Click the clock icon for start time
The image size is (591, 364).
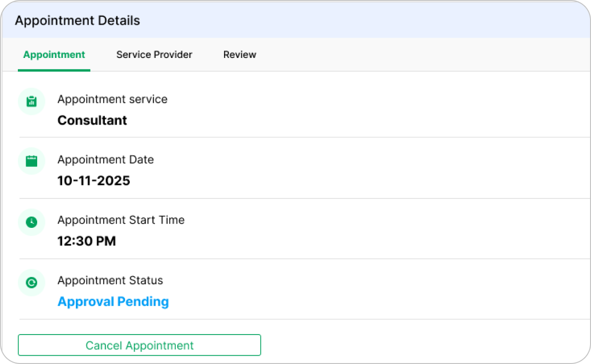(x=31, y=222)
